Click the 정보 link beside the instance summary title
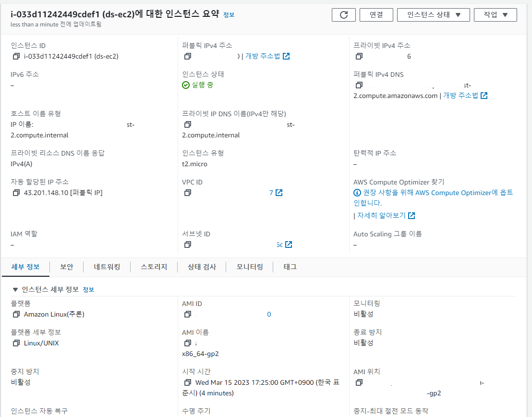The height and width of the screenshot is (417, 532). [229, 15]
